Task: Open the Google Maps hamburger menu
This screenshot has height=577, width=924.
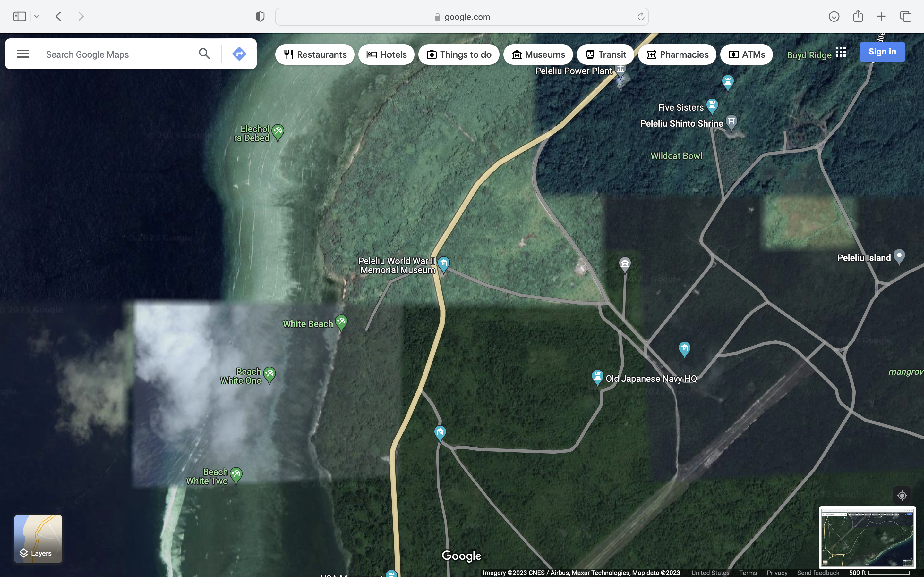Action: point(23,54)
